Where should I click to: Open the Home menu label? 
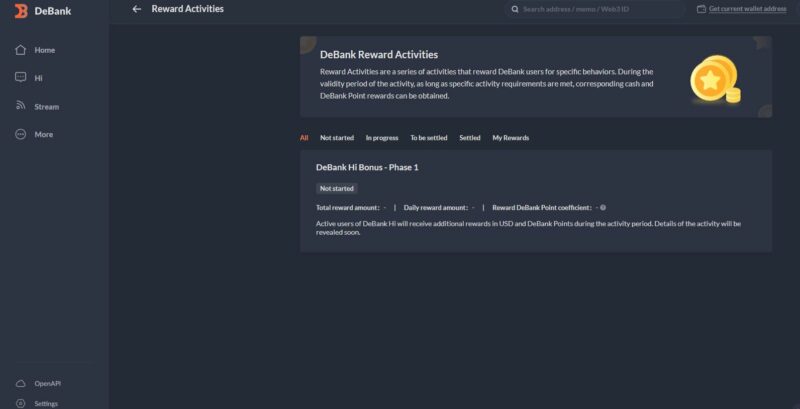coord(44,50)
